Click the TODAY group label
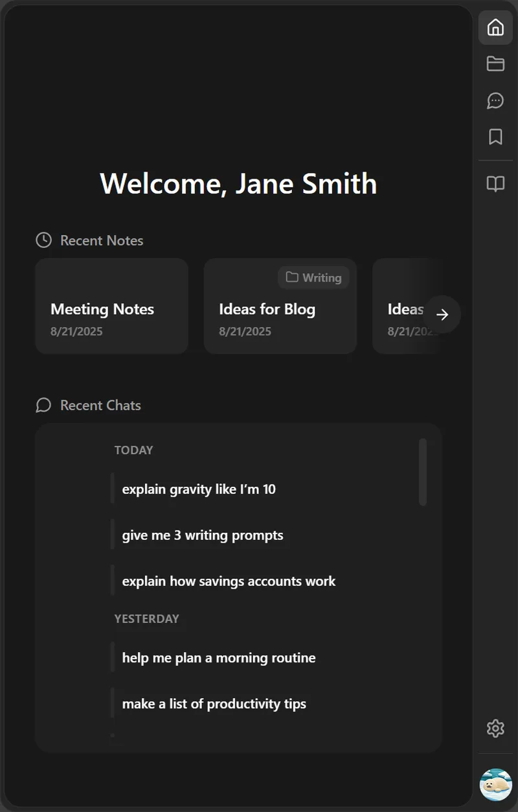 pyautogui.click(x=134, y=450)
